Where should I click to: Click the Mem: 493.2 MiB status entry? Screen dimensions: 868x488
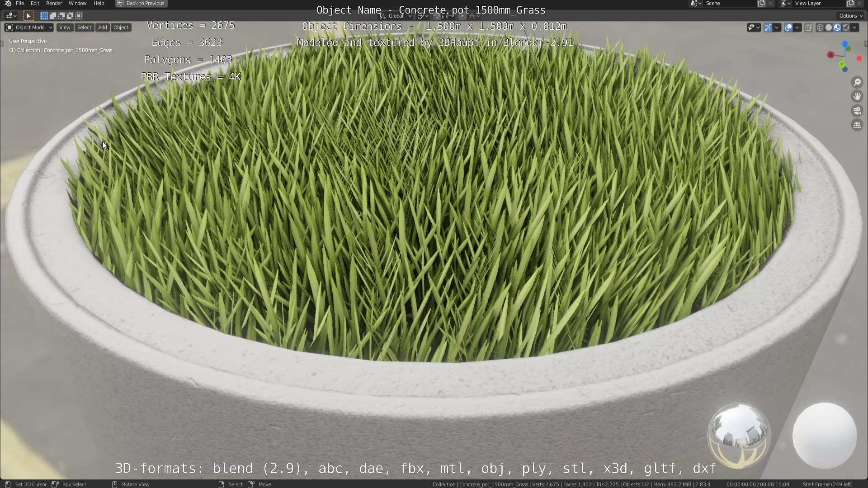point(672,484)
